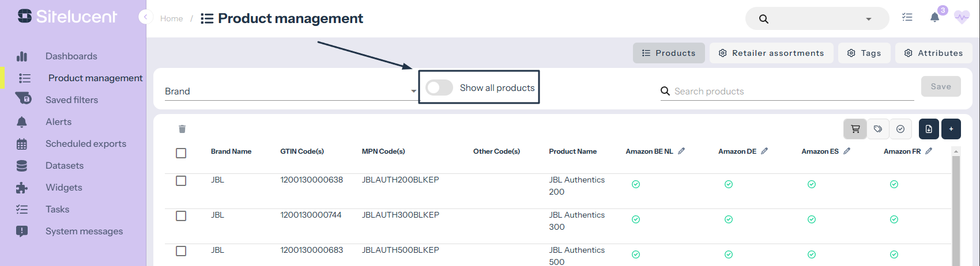
Task: Check the select-all checkbox in the table header
Action: [x=181, y=153]
